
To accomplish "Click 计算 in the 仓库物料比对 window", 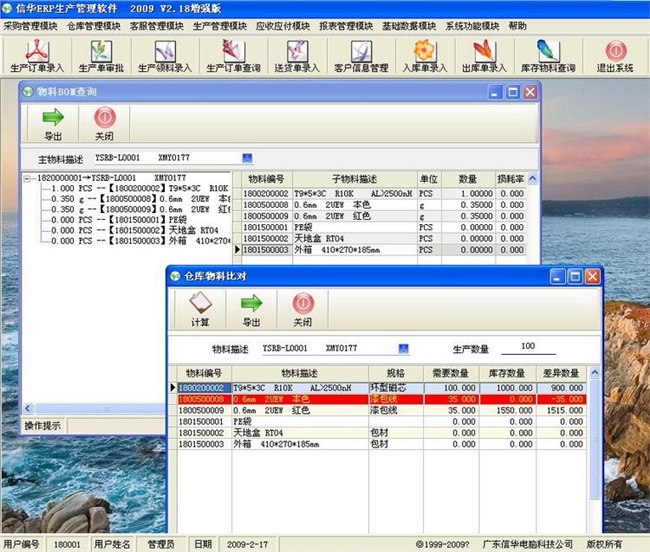I will 200,308.
